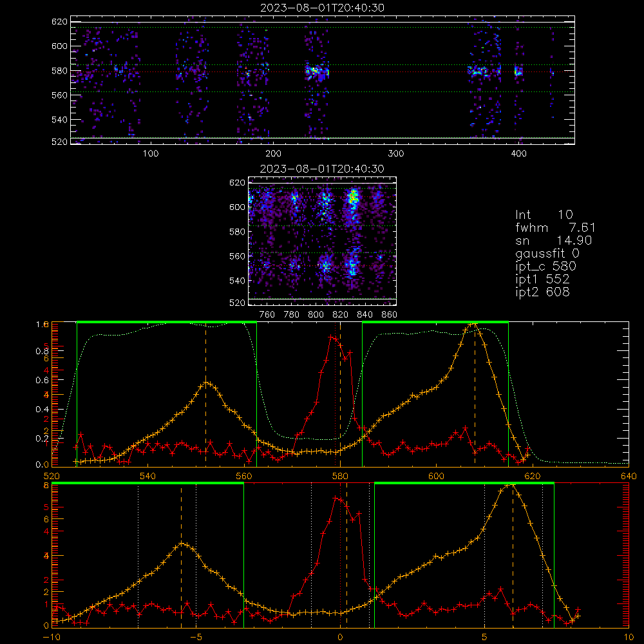The width and height of the screenshot is (644, 644).
Task: Click the axis label 580 on third plot
Action: (340, 476)
